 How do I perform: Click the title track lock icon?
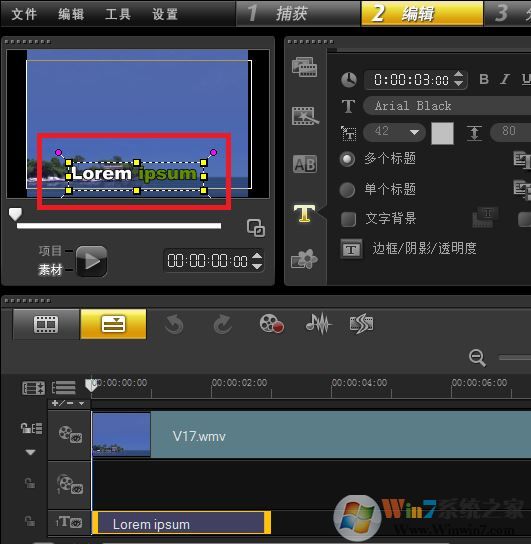pos(30,521)
